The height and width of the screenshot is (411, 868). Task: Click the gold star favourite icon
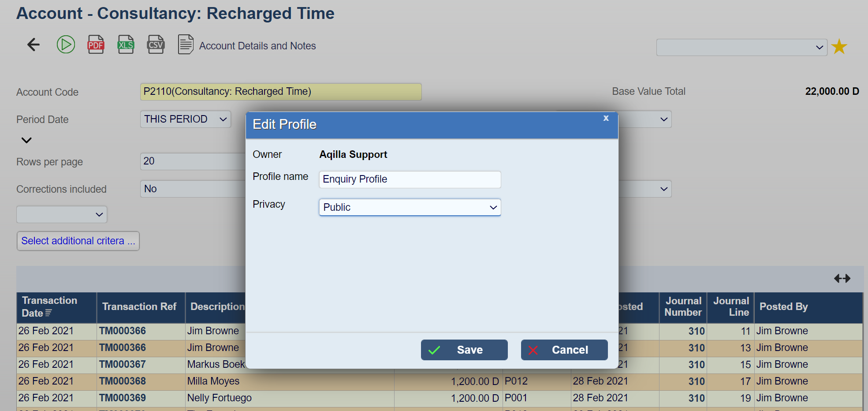pyautogui.click(x=839, y=47)
